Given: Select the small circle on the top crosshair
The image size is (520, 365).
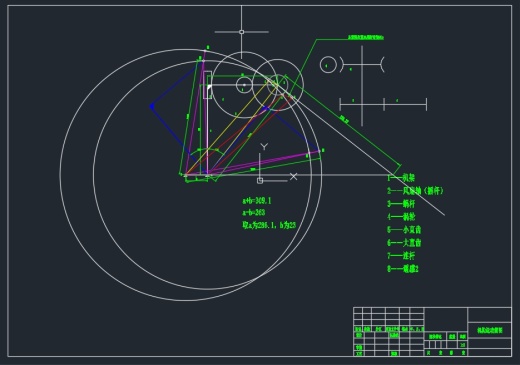Looking at the screenshot, I should pyautogui.click(x=242, y=32).
